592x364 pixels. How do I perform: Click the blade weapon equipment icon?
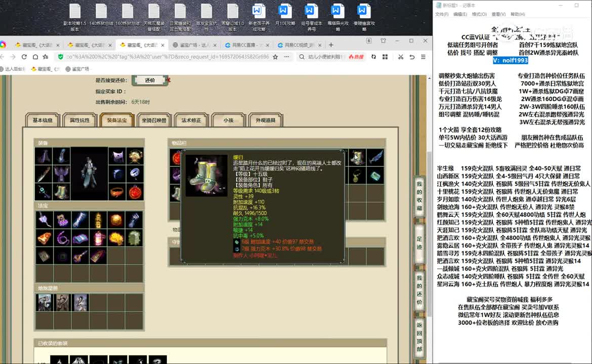pos(44,174)
